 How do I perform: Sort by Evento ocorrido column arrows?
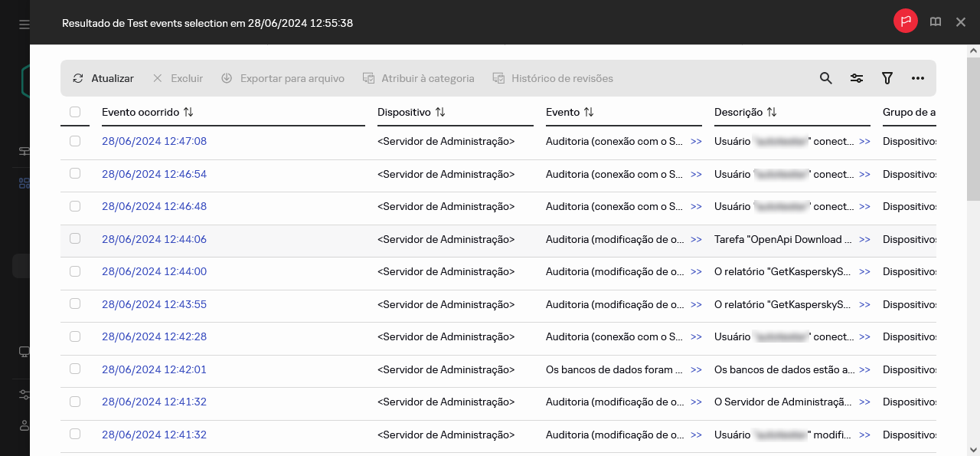pos(188,112)
